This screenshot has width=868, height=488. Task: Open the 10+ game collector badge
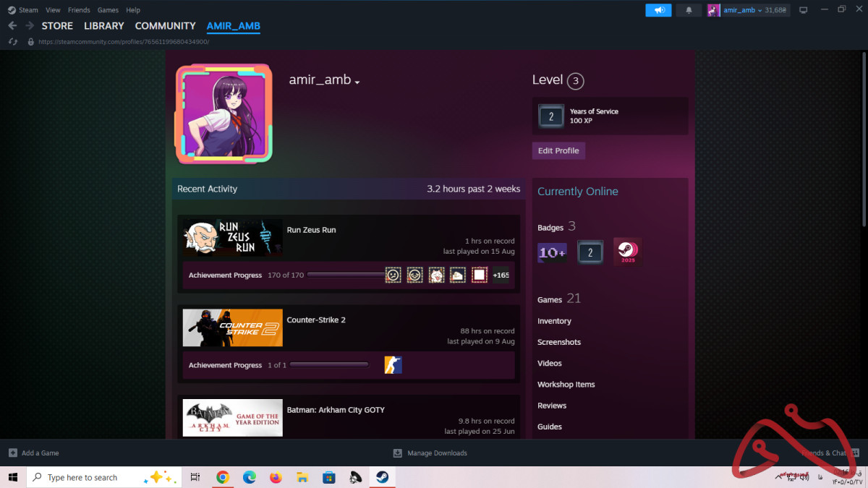click(x=552, y=252)
